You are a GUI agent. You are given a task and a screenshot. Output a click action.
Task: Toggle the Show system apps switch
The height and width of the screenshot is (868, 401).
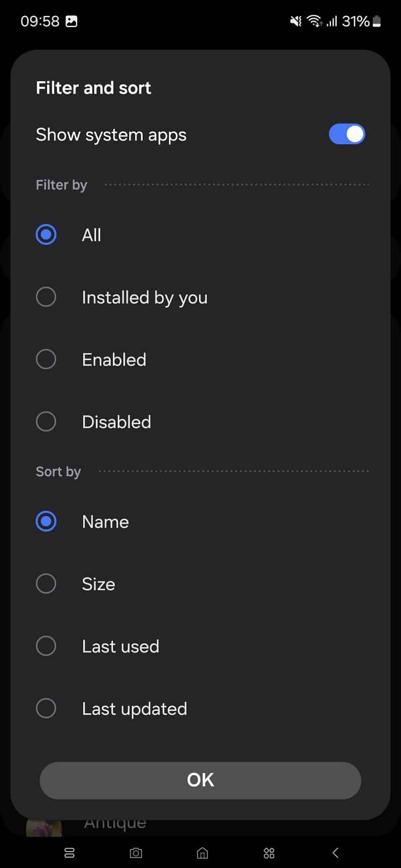click(347, 134)
